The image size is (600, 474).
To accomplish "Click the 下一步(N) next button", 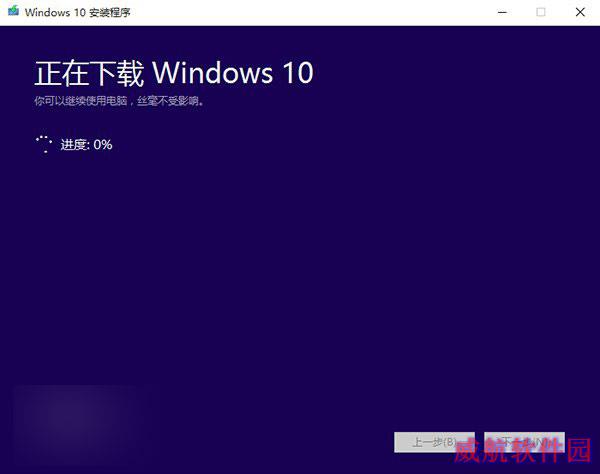I will (x=524, y=442).
